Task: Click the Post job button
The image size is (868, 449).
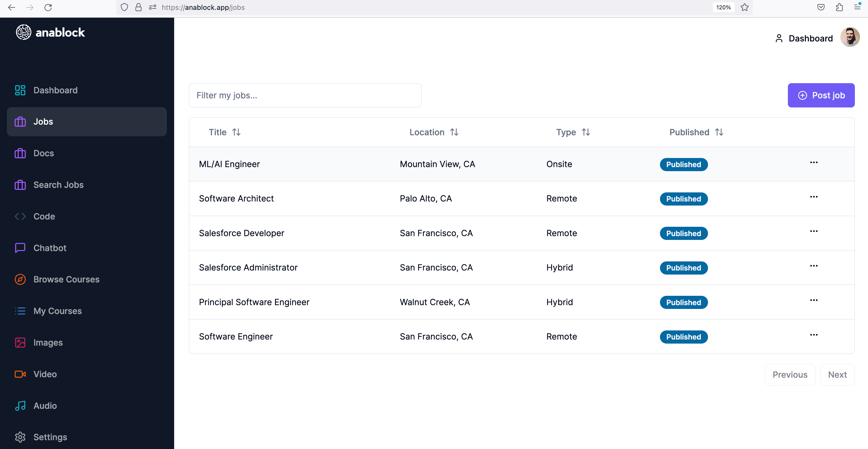Action: (821, 95)
